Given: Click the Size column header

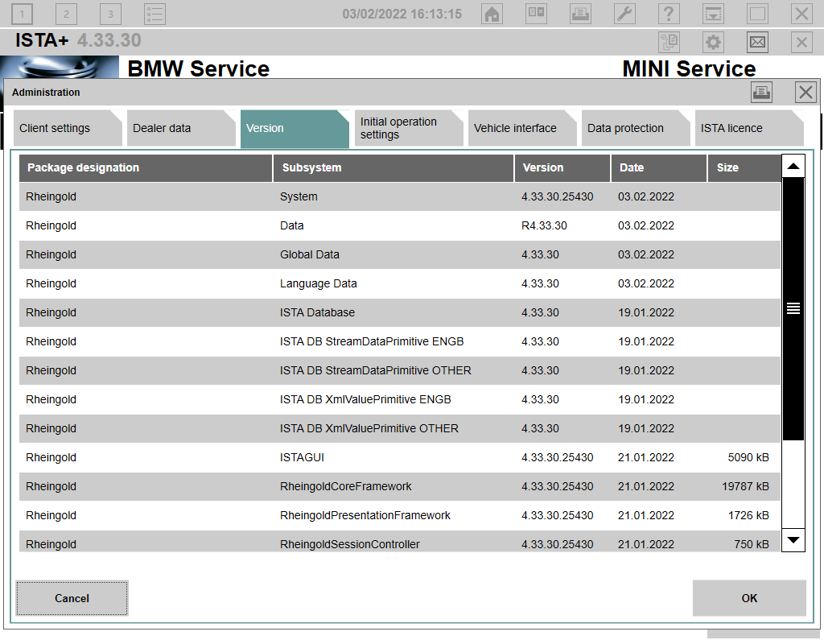Looking at the screenshot, I should pyautogui.click(x=744, y=167).
